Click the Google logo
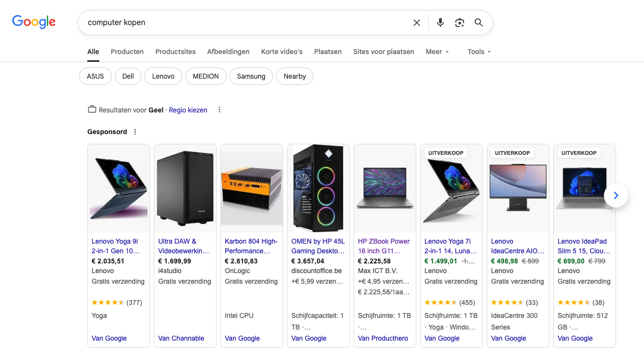The width and height of the screenshot is (644, 358). point(34,22)
